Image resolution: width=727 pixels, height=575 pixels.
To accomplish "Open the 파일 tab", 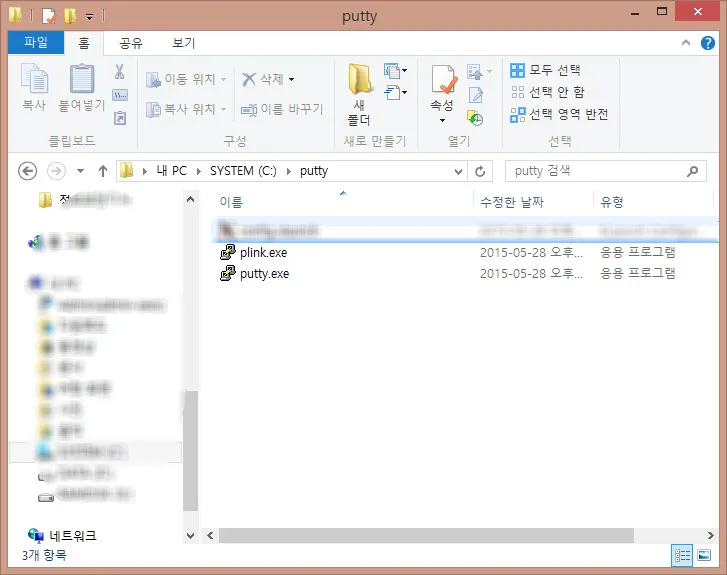I will tap(36, 43).
